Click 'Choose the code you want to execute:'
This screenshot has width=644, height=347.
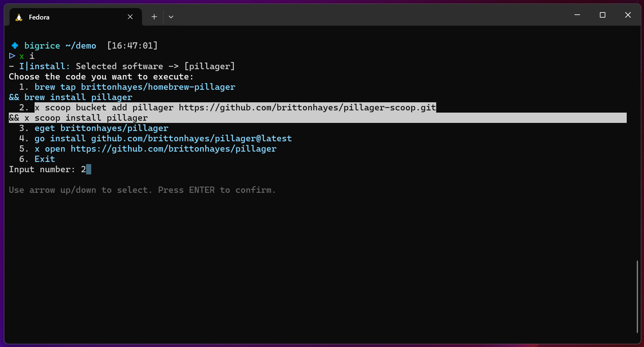[101, 77]
